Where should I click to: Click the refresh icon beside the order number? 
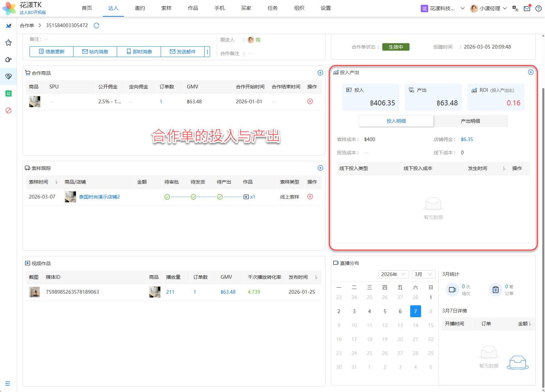96,25
